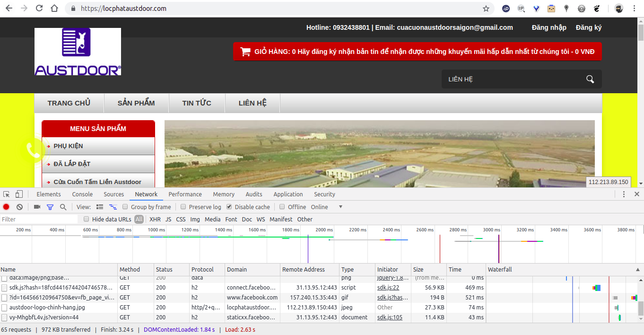Viewport: 644px width, 335px height.
Task: Go to TRANG CHỦ
Action: pyautogui.click(x=69, y=103)
